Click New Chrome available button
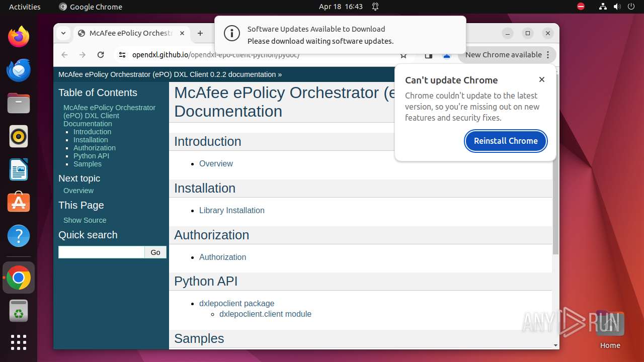 pyautogui.click(x=507, y=55)
